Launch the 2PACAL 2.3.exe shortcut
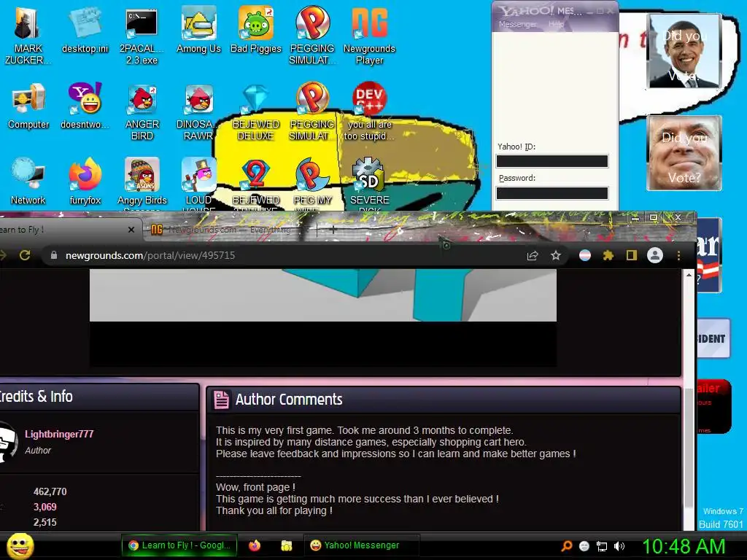747x560 pixels. point(142,36)
